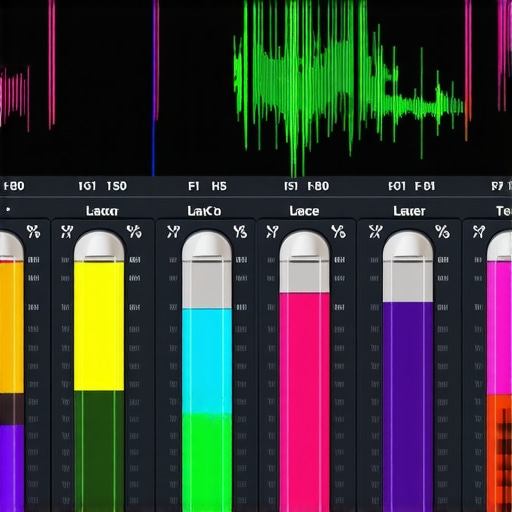Click the magenta channel level meter
512x512 pixels.
pos(499,372)
